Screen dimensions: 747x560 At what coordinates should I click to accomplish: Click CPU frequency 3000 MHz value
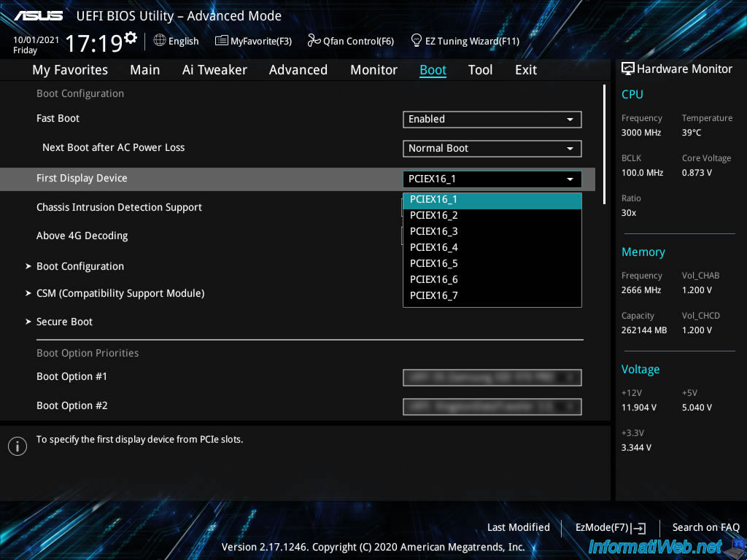coord(641,133)
